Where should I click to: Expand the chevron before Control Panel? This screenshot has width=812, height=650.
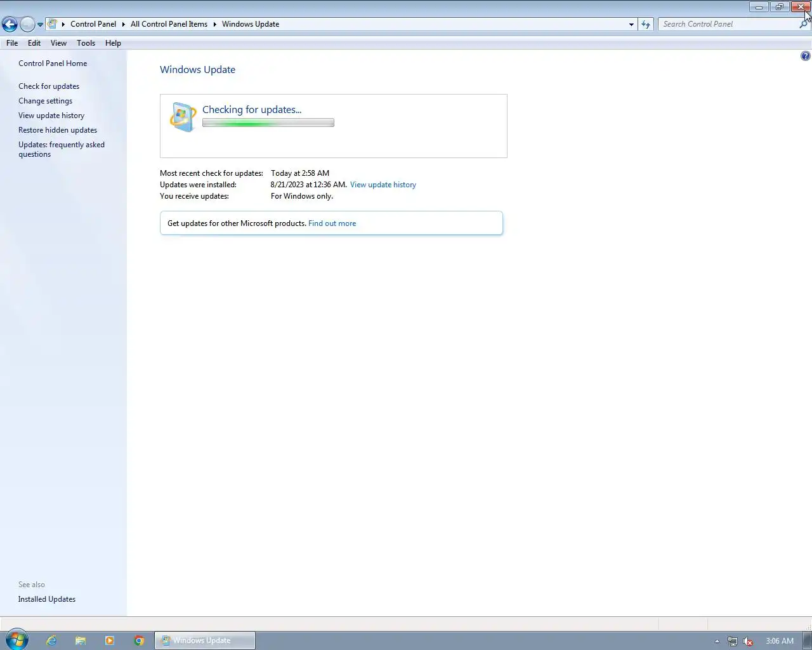coord(63,24)
